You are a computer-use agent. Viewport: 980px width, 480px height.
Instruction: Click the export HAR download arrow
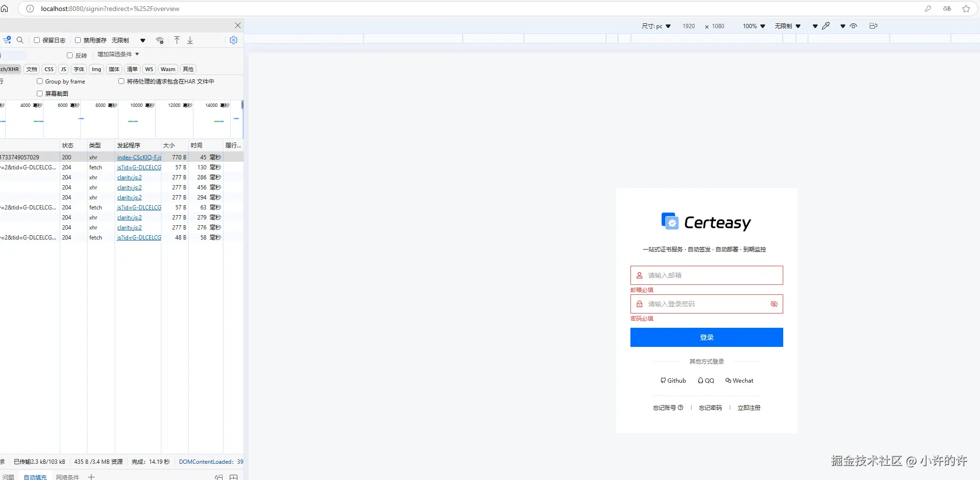pos(190,40)
